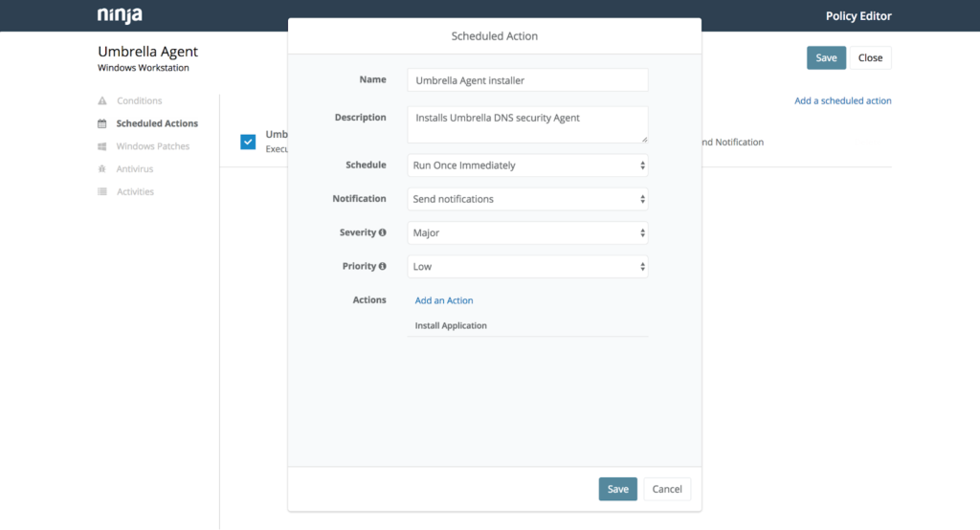The width and height of the screenshot is (980, 530).
Task: Click Add a scheduled action link
Action: click(x=842, y=100)
